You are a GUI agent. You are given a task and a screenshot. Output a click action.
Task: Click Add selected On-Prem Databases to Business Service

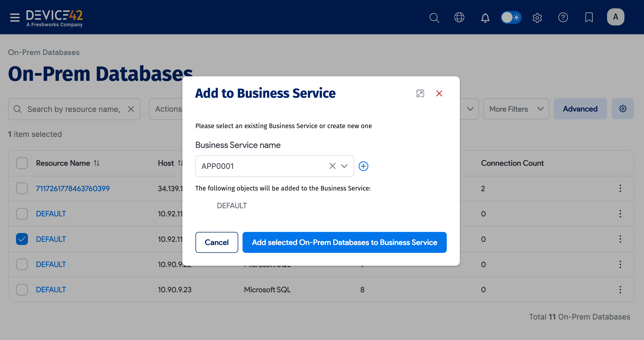344,242
